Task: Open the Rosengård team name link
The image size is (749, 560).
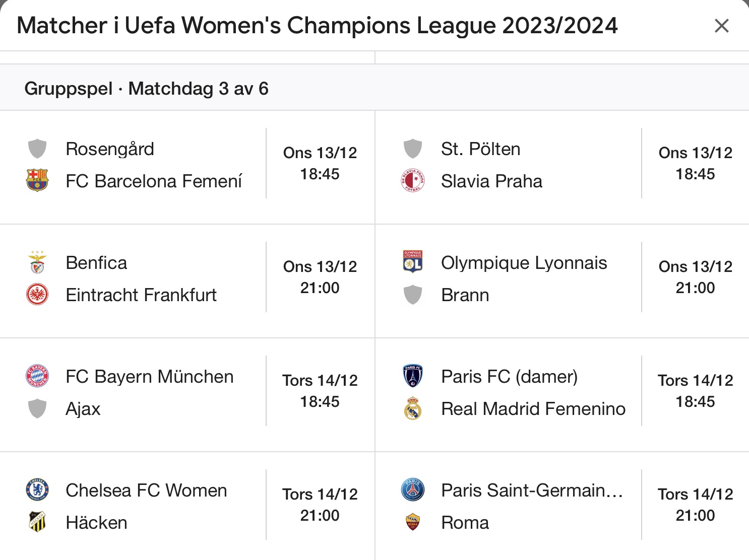Action: point(110,149)
